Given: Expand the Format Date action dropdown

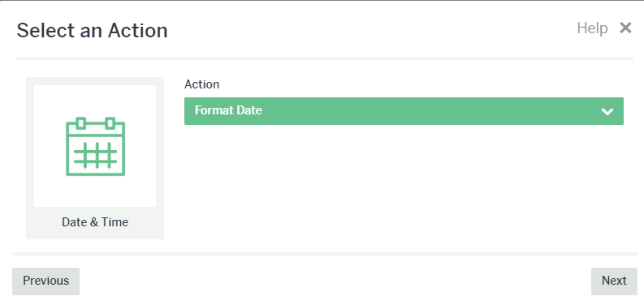Looking at the screenshot, I should click(404, 111).
